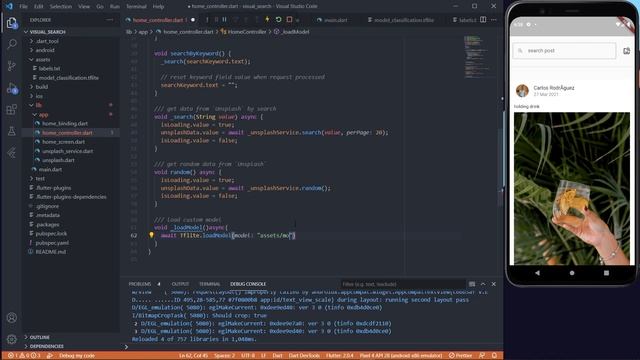This screenshot has height=360, width=640.
Task: Switch to TERMINAL panel tab
Action: click(x=209, y=284)
